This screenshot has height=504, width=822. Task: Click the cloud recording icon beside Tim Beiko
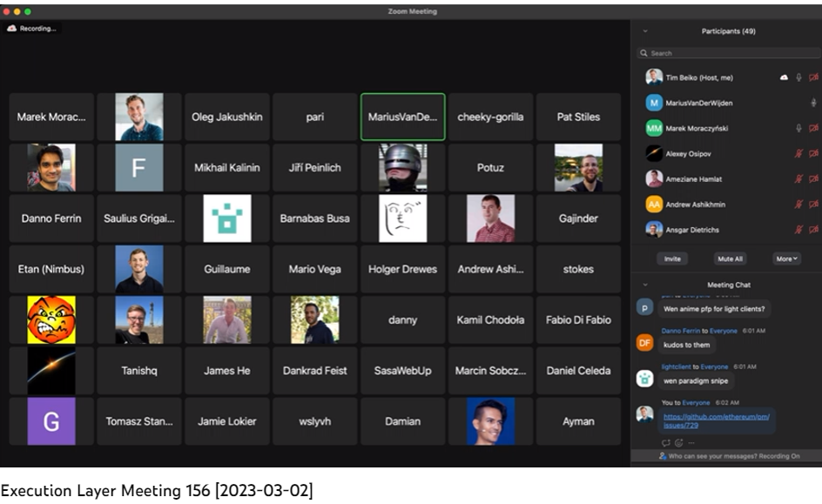point(784,77)
